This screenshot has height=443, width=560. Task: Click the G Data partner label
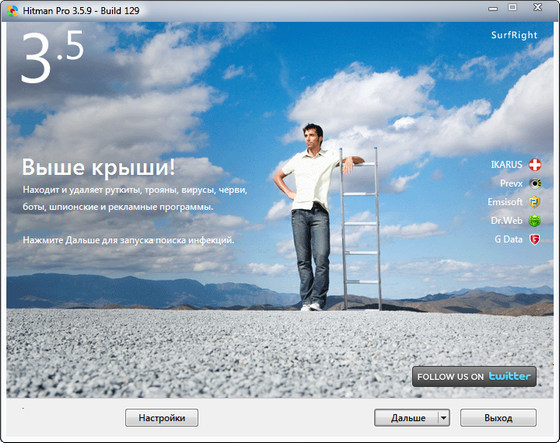[x=508, y=239]
